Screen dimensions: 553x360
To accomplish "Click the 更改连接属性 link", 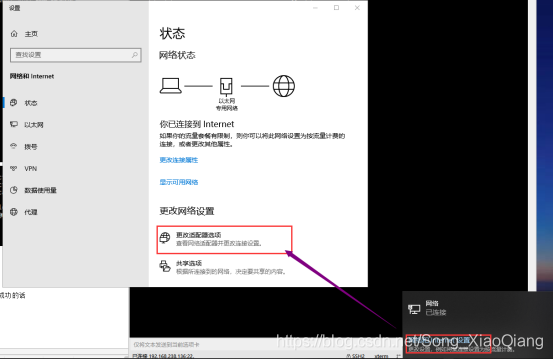I will 179,160.
